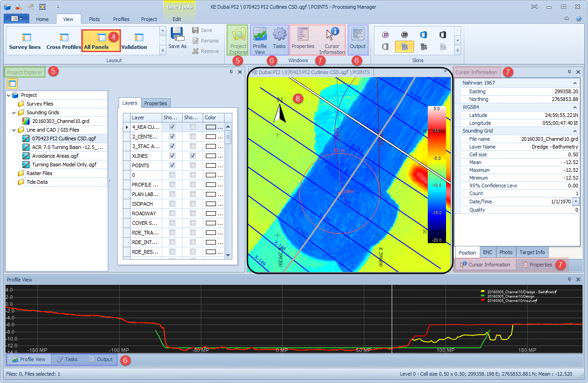Switch to the Plots ribbon tab
This screenshot has width=588, height=383.
94,19
